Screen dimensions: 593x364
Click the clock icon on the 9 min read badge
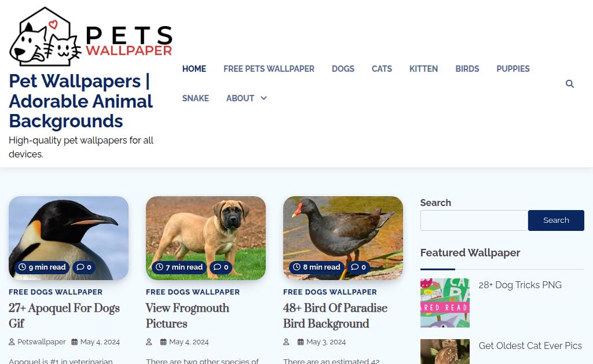click(x=23, y=267)
